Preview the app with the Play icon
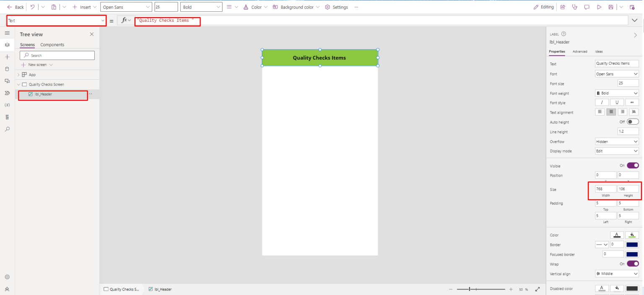The width and height of the screenshot is (644, 295). [599, 7]
